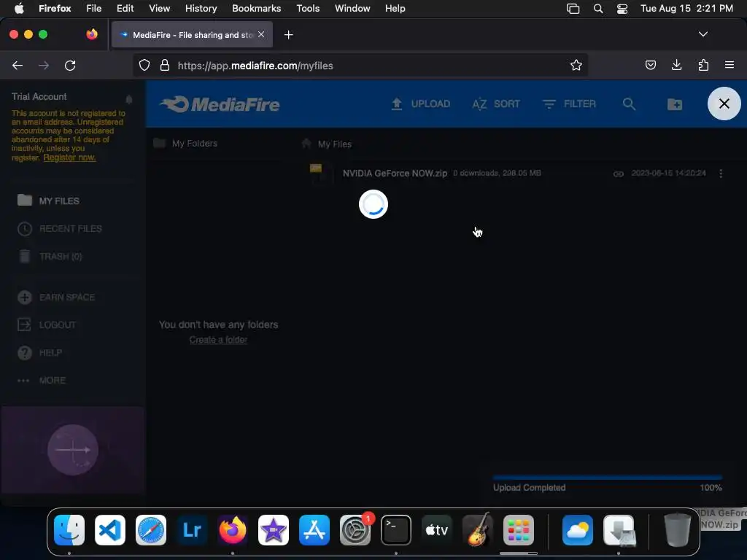Screen dimensions: 747x560
Task: Open the View menu
Action: (159, 9)
